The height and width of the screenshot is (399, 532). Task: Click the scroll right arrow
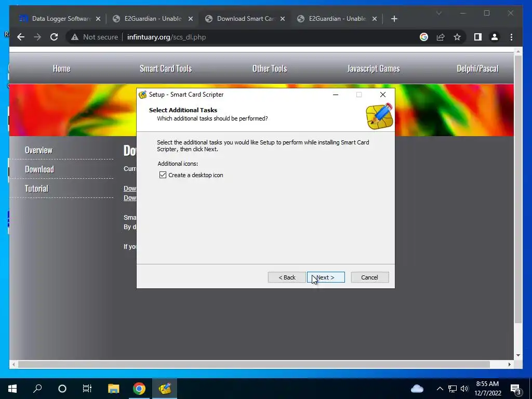click(509, 364)
